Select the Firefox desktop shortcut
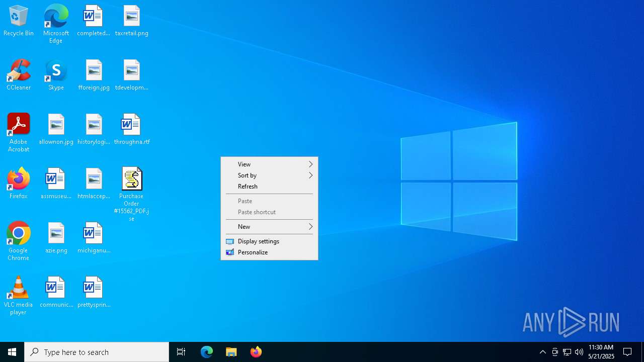This screenshot has width=644, height=362. [x=19, y=184]
